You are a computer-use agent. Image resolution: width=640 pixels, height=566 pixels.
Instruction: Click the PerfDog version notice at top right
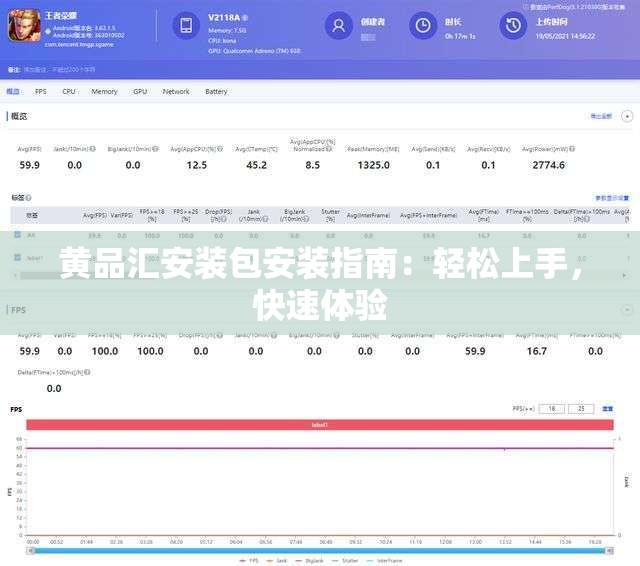574,7
